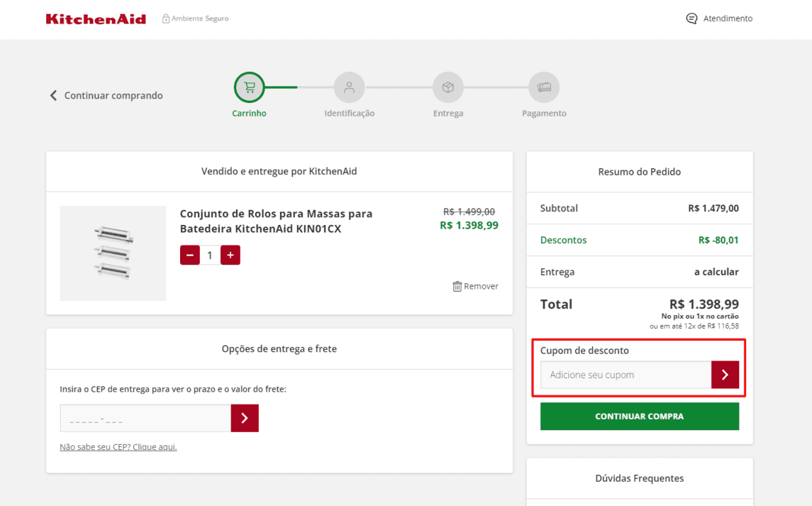Viewport: 812px width, 506px height.
Task: Select the Entrega box step icon
Action: (x=448, y=87)
